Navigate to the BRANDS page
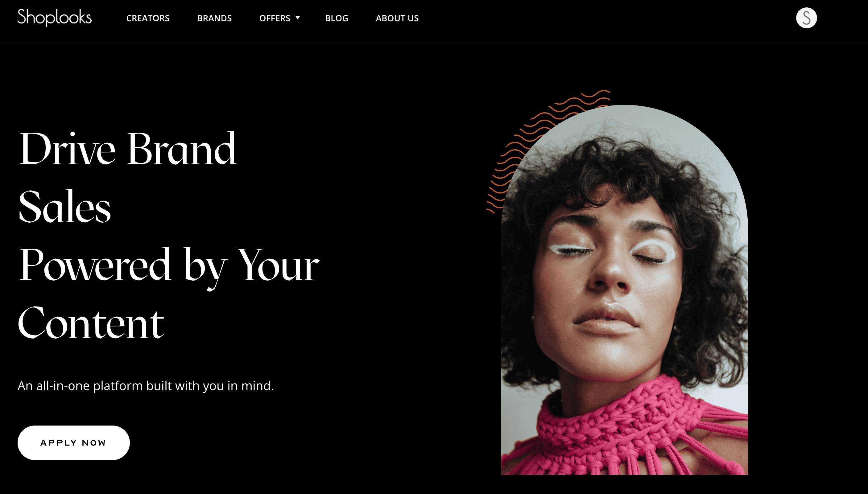Viewport: 868px width, 494px height. [214, 18]
